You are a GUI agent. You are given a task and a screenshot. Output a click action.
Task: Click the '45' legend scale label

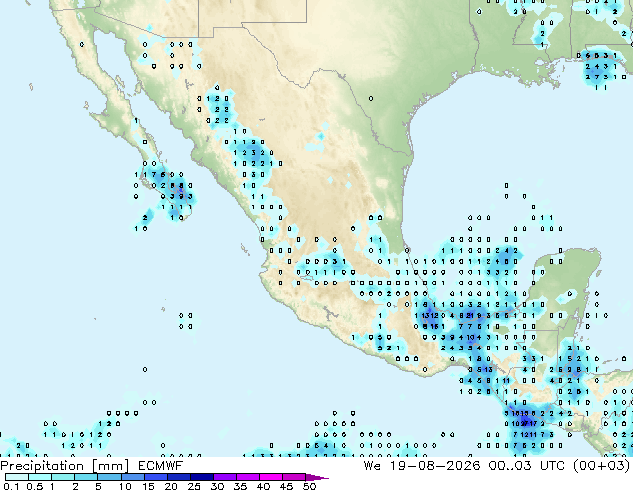pyautogui.click(x=286, y=486)
